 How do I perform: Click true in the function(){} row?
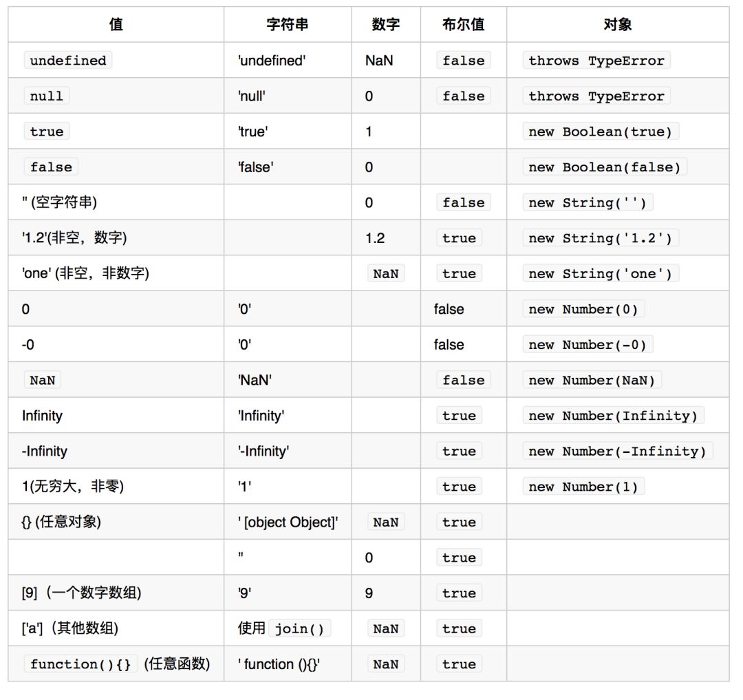point(459,664)
